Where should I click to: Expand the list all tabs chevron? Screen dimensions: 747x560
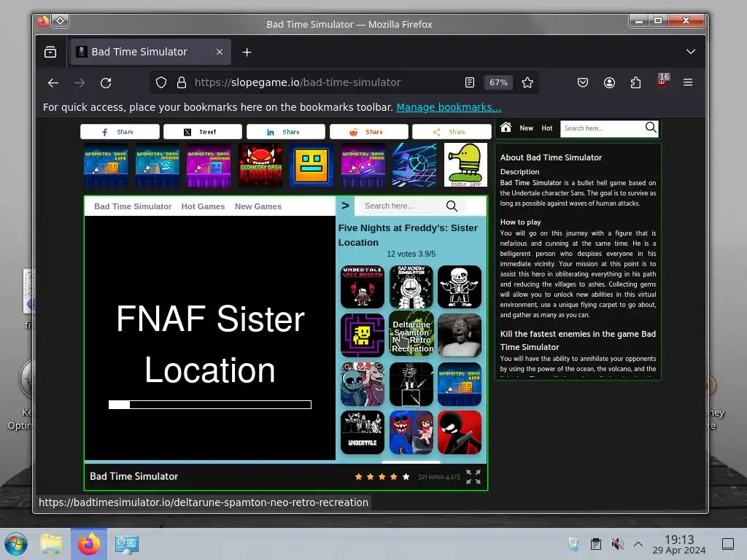(691, 52)
